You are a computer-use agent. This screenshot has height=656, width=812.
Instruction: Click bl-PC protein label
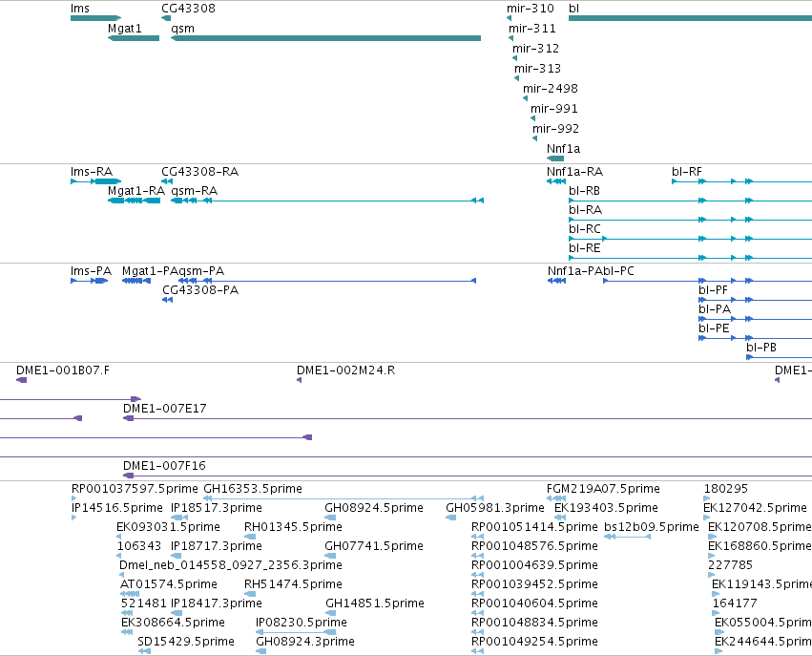point(618,271)
